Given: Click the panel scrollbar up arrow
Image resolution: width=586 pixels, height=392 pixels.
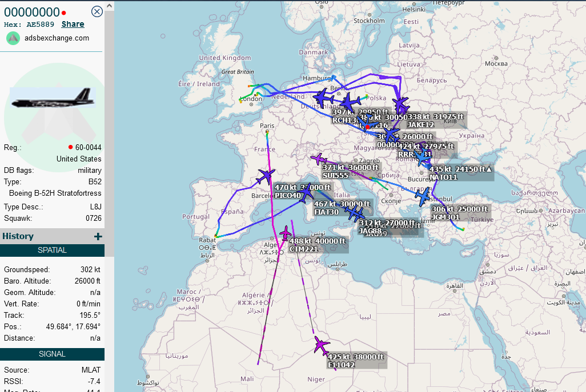Looking at the screenshot, I should tap(109, 6).
